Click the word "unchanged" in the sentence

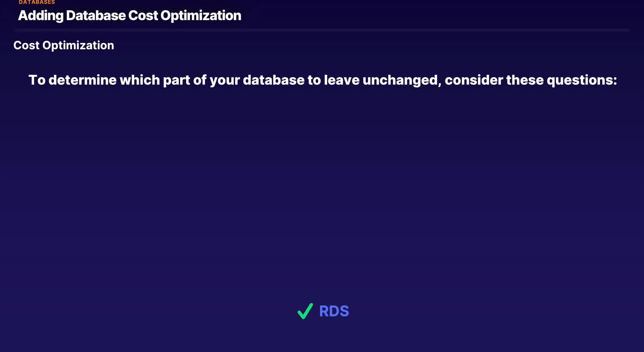coord(400,80)
